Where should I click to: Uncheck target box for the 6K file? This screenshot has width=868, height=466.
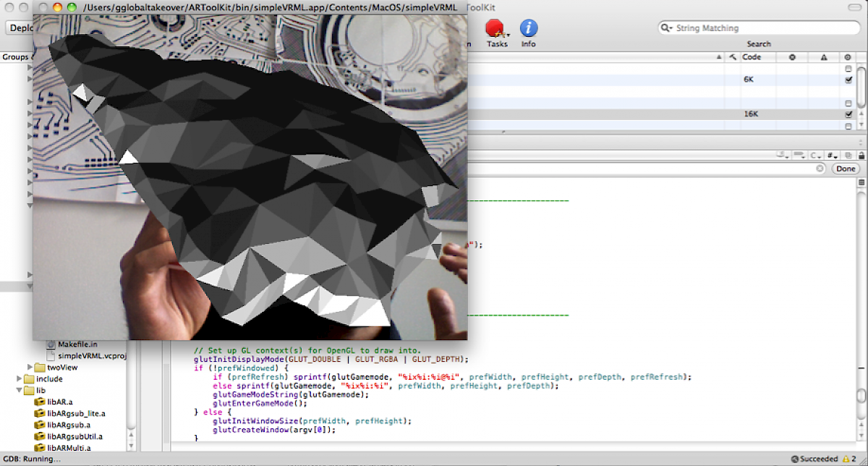click(848, 80)
